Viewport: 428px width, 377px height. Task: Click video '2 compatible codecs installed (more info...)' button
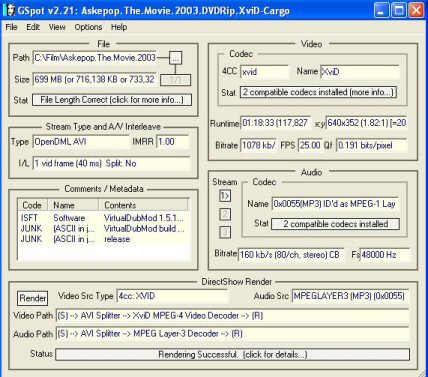pos(318,92)
